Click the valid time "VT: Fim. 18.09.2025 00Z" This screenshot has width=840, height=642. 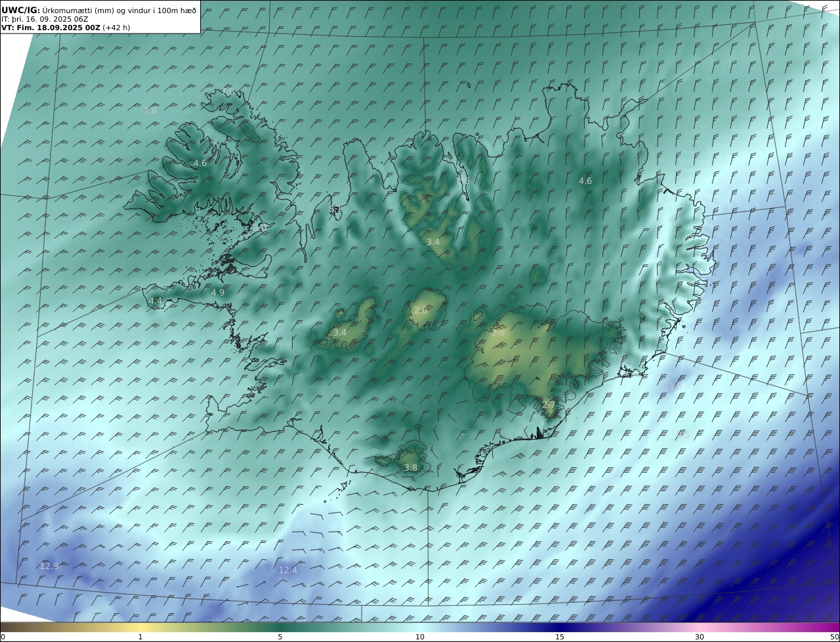click(x=51, y=28)
